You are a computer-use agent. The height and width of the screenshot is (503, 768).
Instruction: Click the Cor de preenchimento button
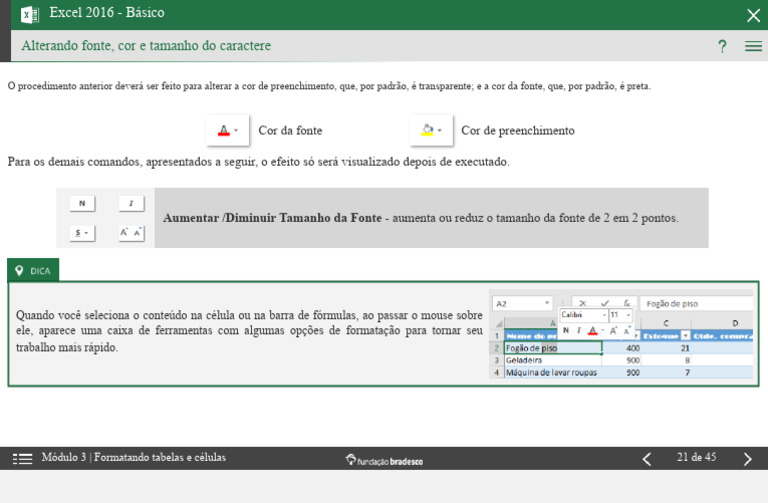click(432, 130)
